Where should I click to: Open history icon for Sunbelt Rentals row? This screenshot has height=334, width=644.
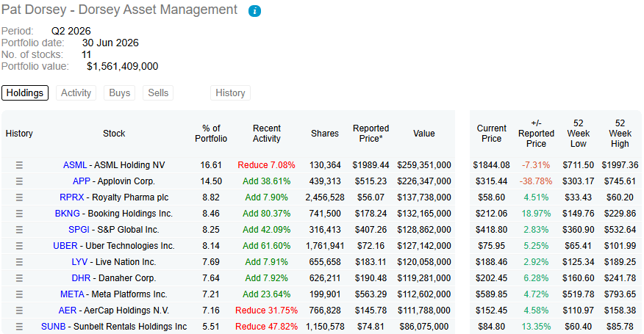click(x=19, y=327)
